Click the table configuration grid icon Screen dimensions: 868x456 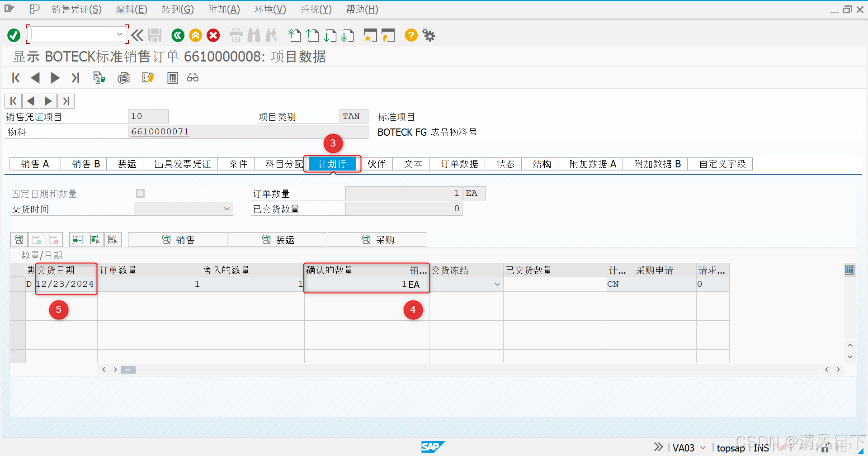(x=850, y=270)
